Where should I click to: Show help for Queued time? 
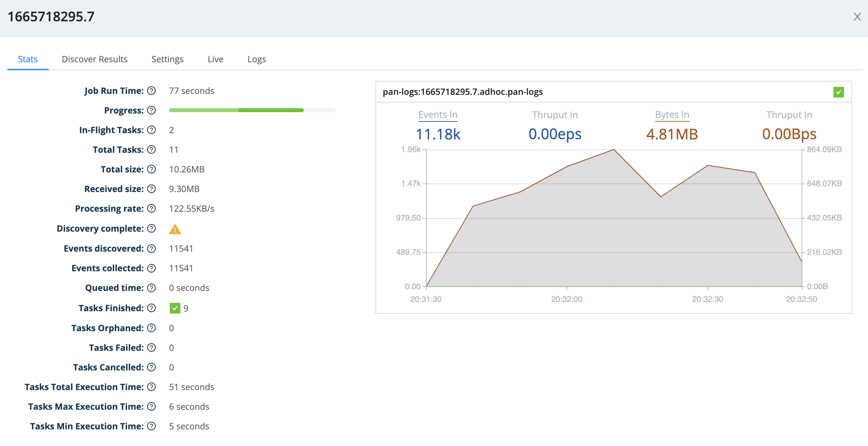coord(152,288)
